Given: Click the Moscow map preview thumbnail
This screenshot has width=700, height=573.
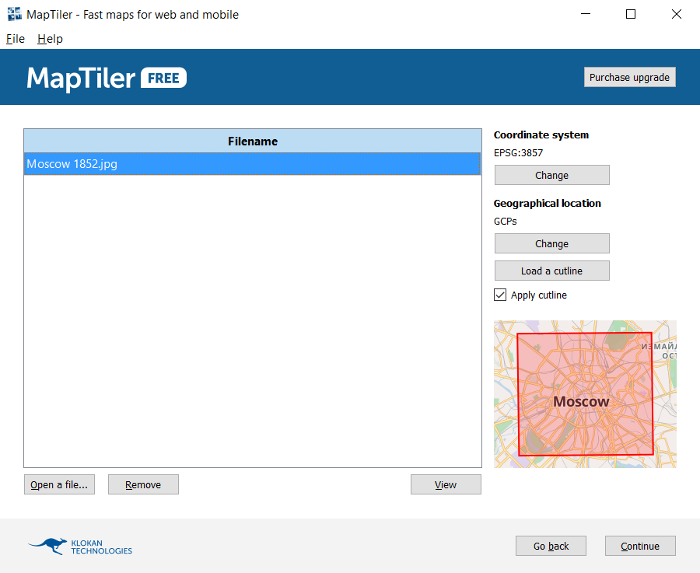Looking at the screenshot, I should 585,394.
